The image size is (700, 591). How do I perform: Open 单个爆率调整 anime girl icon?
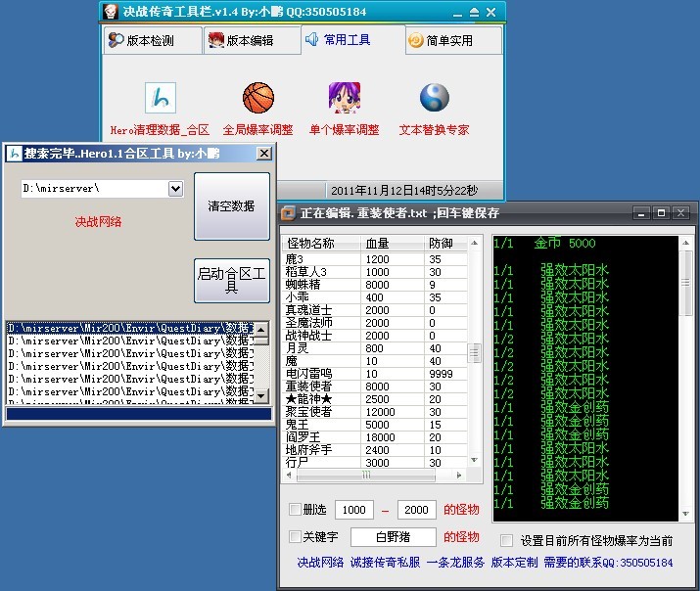pyautogui.click(x=344, y=98)
